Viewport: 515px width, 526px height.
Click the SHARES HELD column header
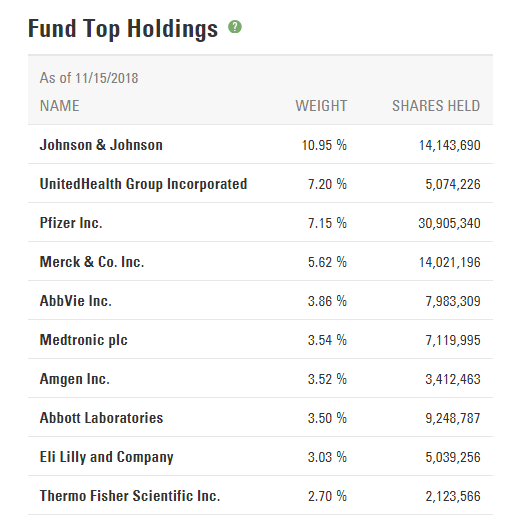436,106
